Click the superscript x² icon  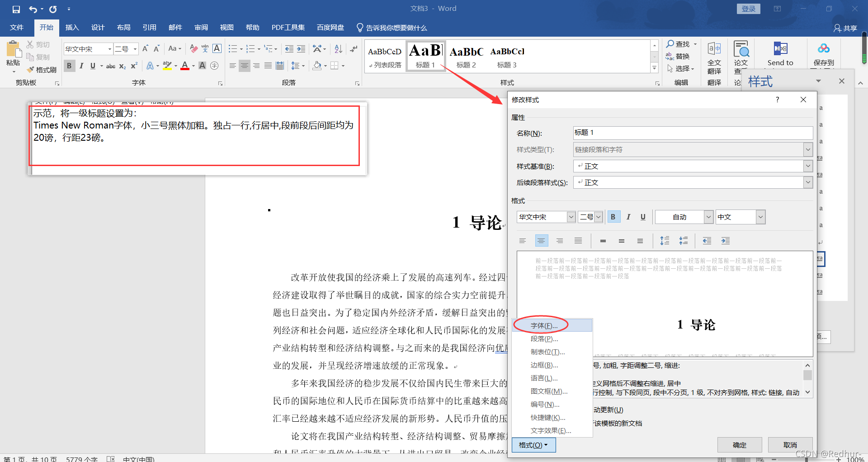pos(134,66)
